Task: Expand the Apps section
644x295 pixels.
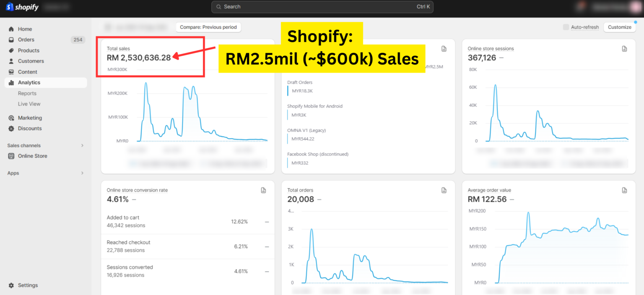Action: 82,173
